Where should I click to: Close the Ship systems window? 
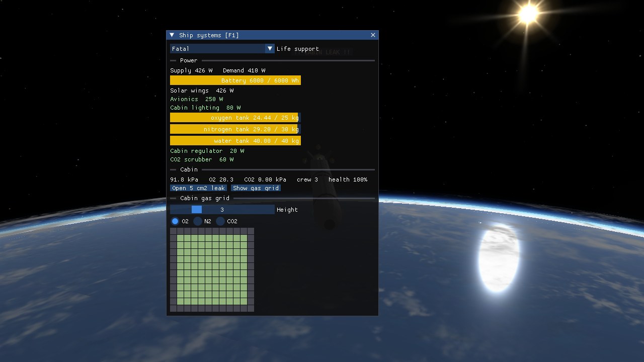373,35
